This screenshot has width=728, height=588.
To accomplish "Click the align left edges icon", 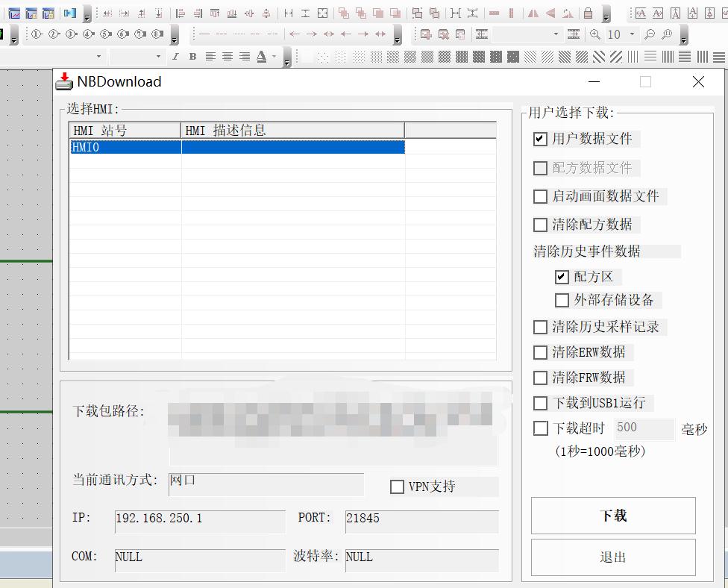I will pyautogui.click(x=181, y=13).
